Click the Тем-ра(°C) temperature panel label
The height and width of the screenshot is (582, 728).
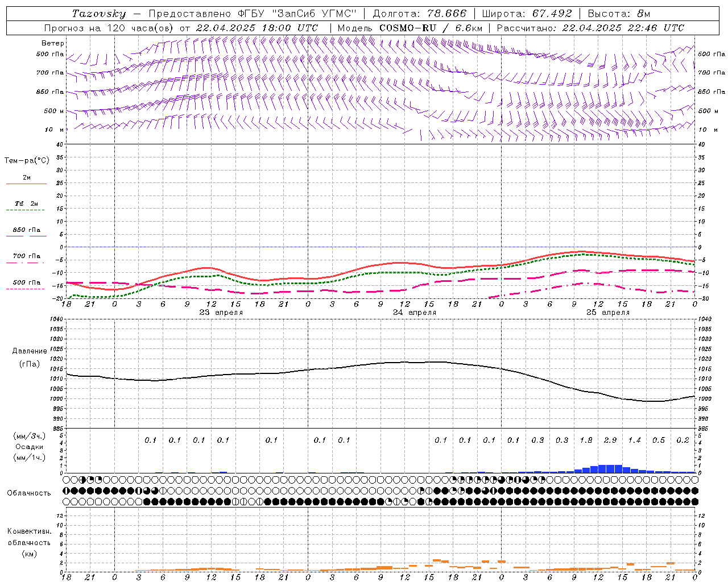(27, 161)
